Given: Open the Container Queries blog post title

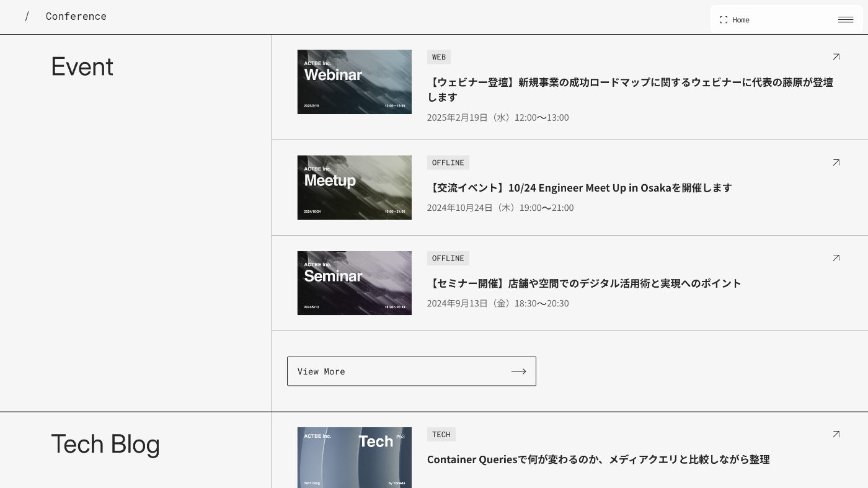Looking at the screenshot, I should coord(598,459).
